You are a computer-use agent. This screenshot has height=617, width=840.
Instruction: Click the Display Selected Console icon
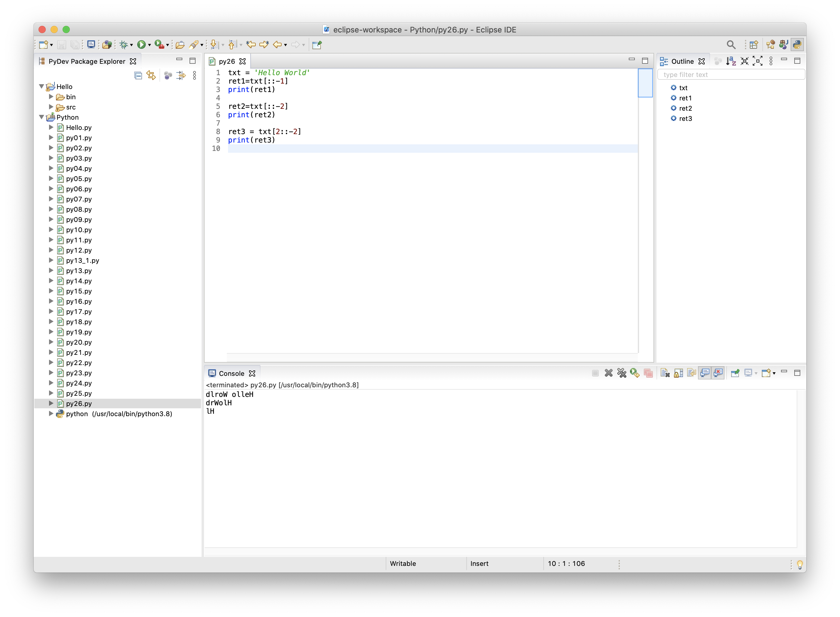748,373
